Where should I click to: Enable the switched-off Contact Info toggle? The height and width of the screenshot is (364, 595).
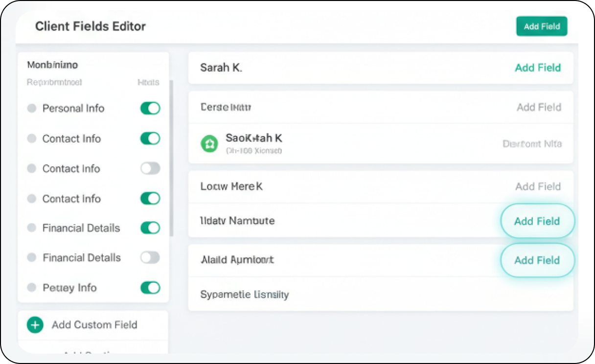150,169
